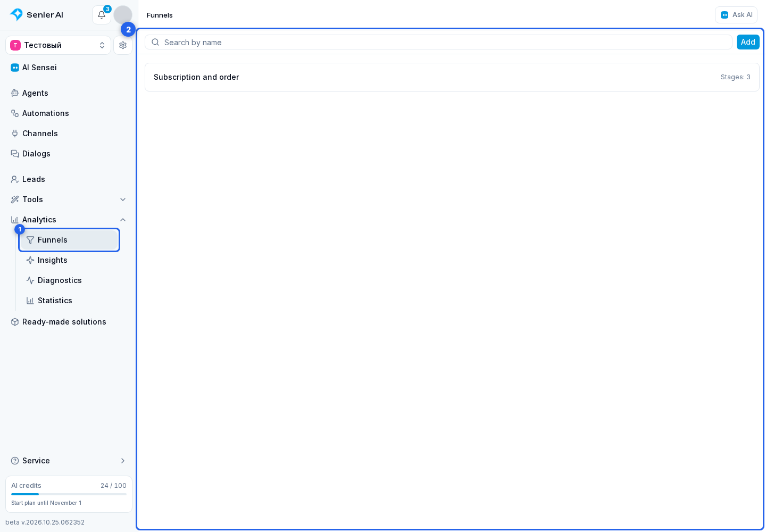766x532 pixels.
Task: Click the Channels plug icon
Action: pyautogui.click(x=15, y=134)
